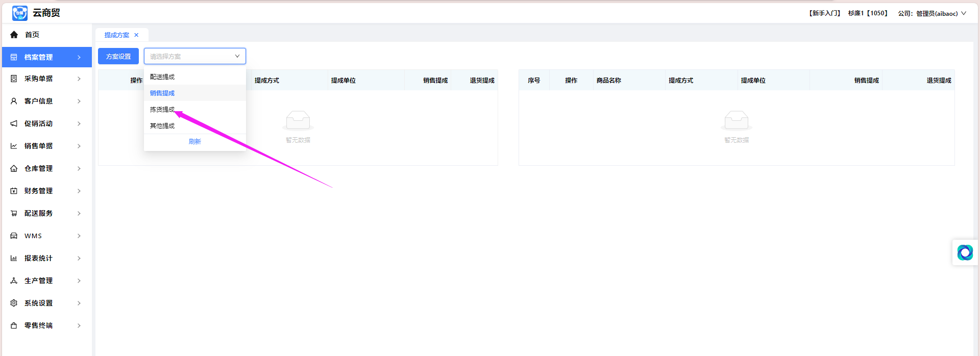Click the 报表统计 bar chart icon
Screen dimensions: 980x356
14,258
